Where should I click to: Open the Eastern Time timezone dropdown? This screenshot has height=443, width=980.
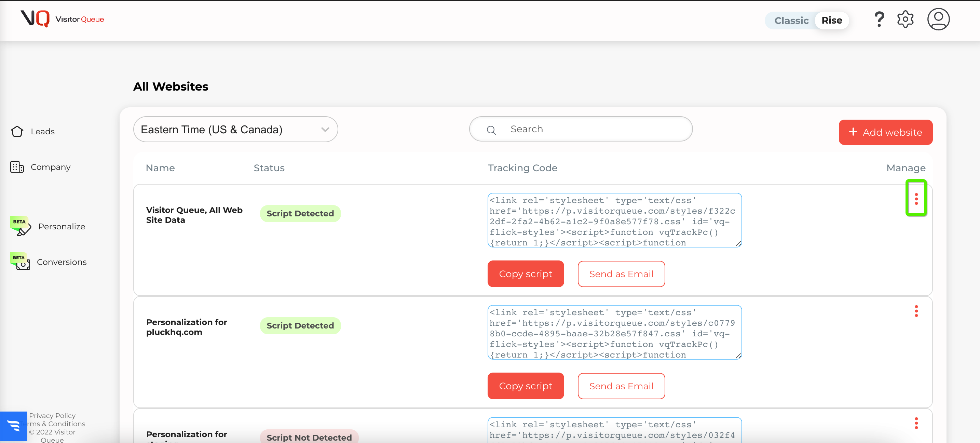pos(235,130)
